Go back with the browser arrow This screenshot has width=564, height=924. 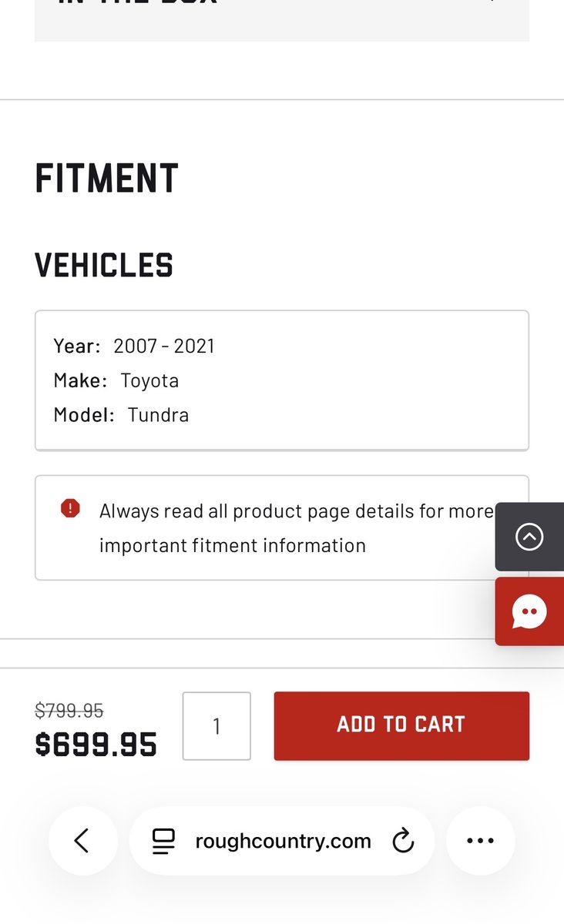[x=82, y=841]
